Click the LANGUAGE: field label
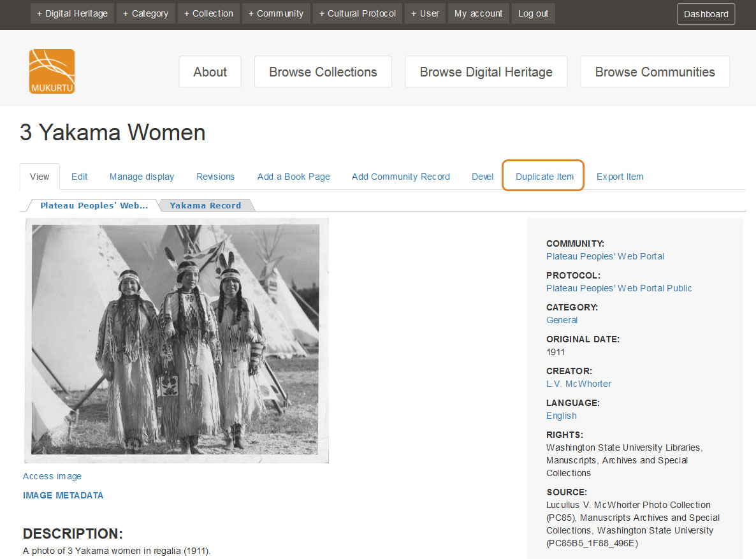The width and height of the screenshot is (756, 559). pos(573,403)
